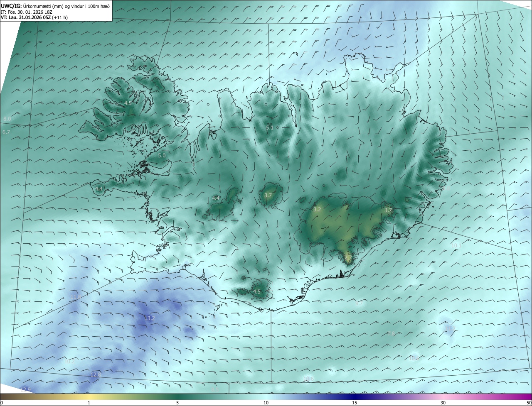
Task: Click the 5 tick label on the scale
Action: tap(177, 403)
